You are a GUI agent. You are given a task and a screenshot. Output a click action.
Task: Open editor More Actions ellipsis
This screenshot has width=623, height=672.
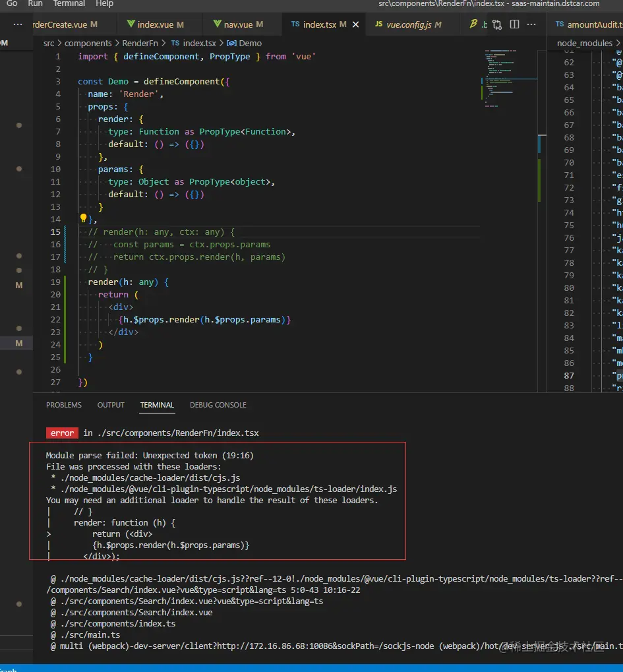click(531, 24)
